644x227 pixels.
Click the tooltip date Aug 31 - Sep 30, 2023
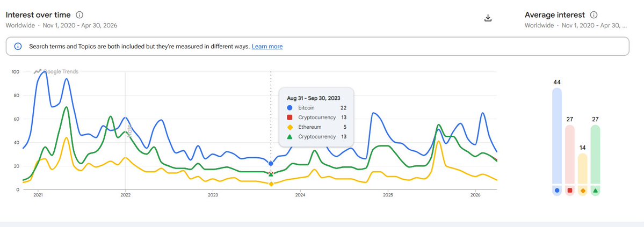[x=313, y=98]
